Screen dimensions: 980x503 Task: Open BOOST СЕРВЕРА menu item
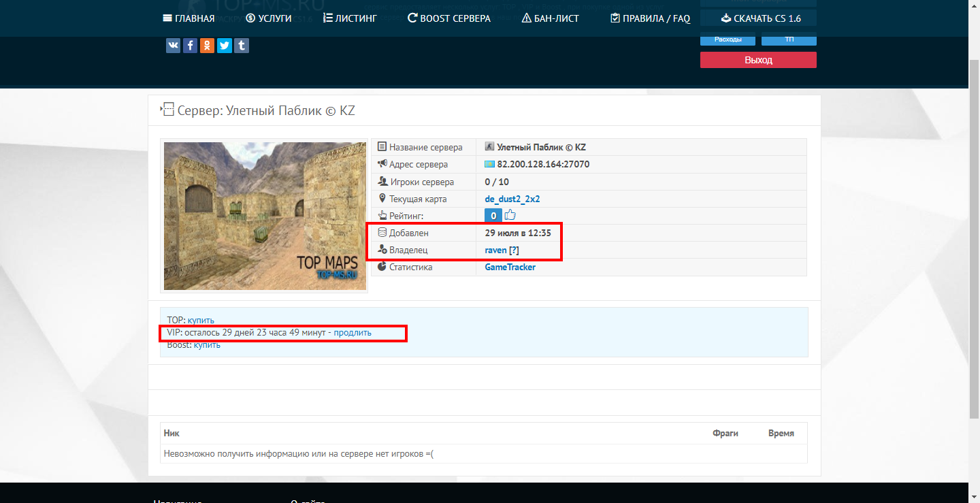coord(449,18)
